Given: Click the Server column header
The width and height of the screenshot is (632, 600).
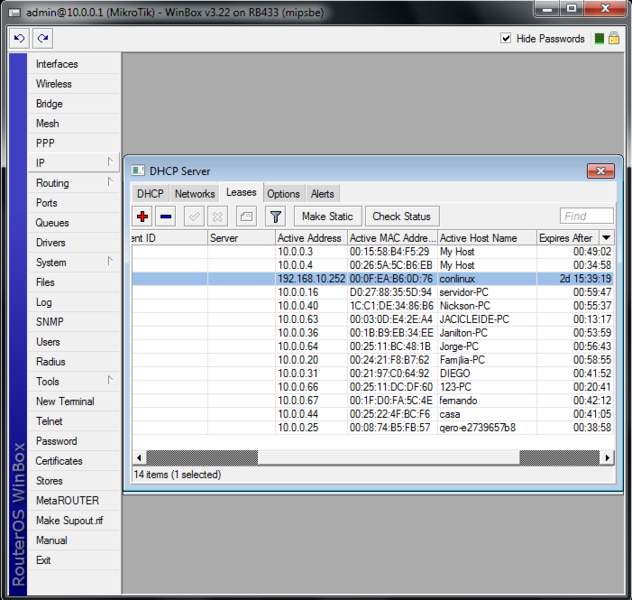Looking at the screenshot, I should [x=241, y=238].
